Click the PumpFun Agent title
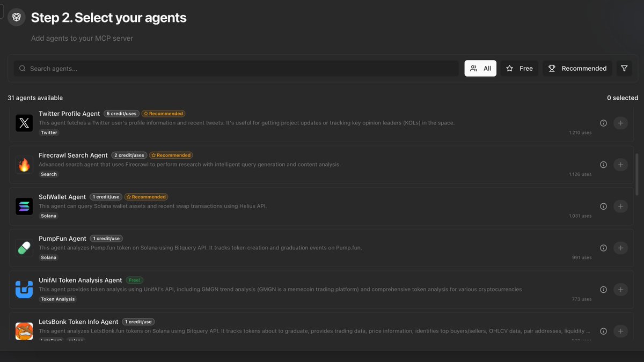 tap(62, 239)
